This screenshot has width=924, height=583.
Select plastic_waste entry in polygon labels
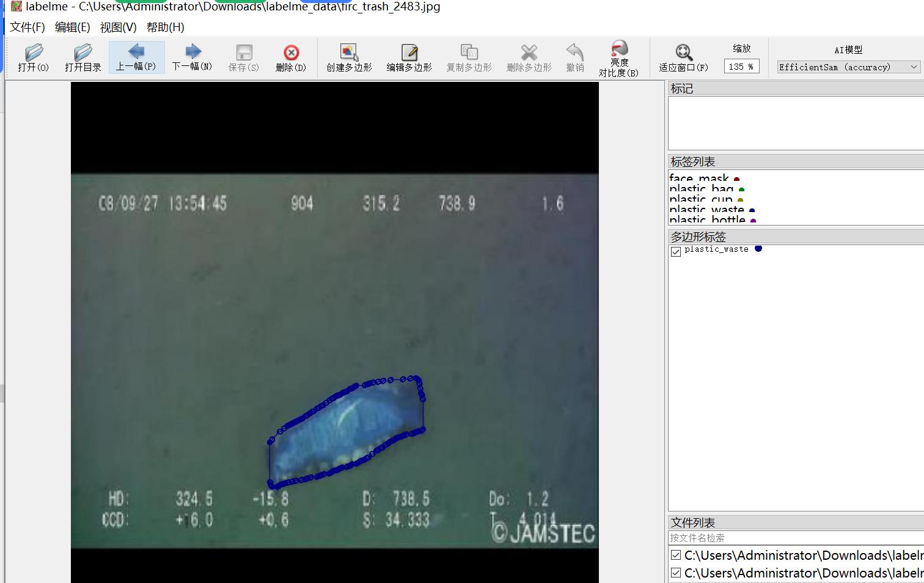[x=716, y=249]
